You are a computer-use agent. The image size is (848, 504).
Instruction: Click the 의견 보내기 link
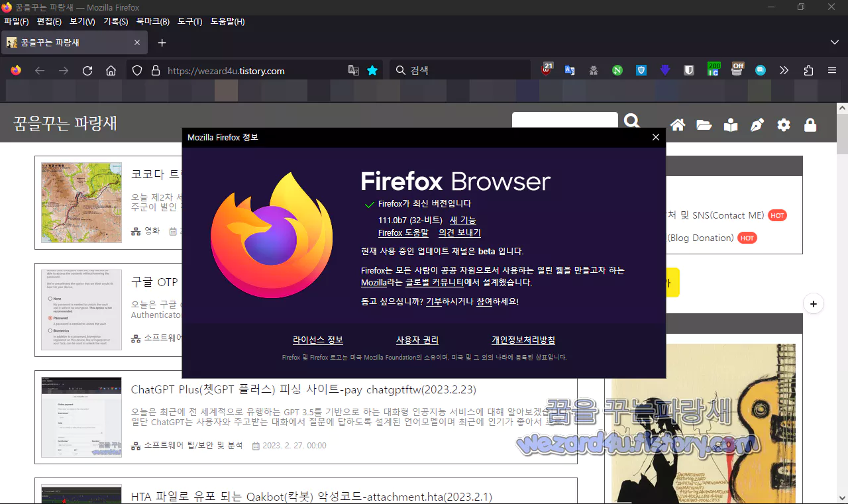(460, 232)
